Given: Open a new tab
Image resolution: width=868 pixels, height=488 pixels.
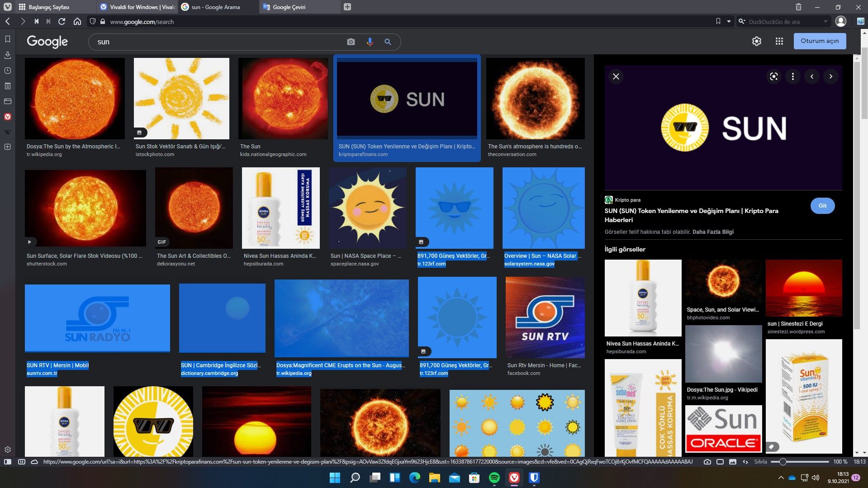Looking at the screenshot, I should [347, 7].
